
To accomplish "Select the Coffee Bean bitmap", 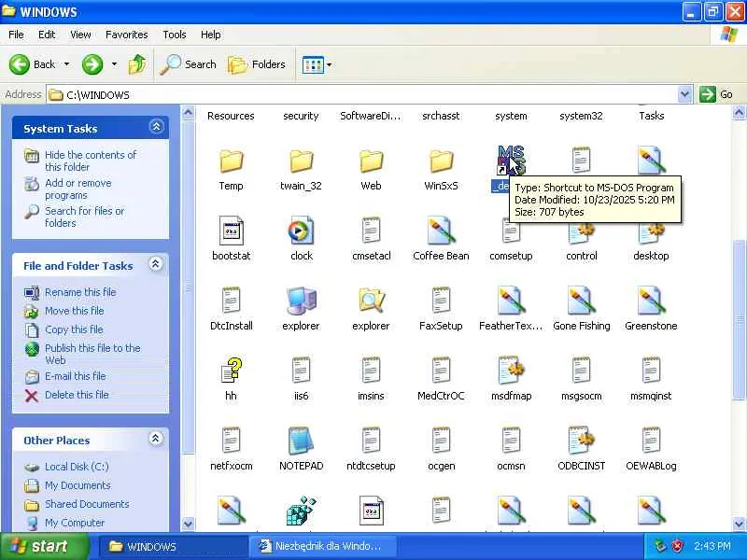I will [441, 231].
